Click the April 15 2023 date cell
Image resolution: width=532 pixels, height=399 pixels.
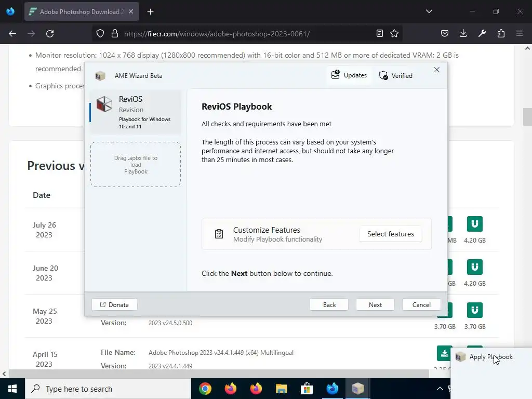coord(45,359)
